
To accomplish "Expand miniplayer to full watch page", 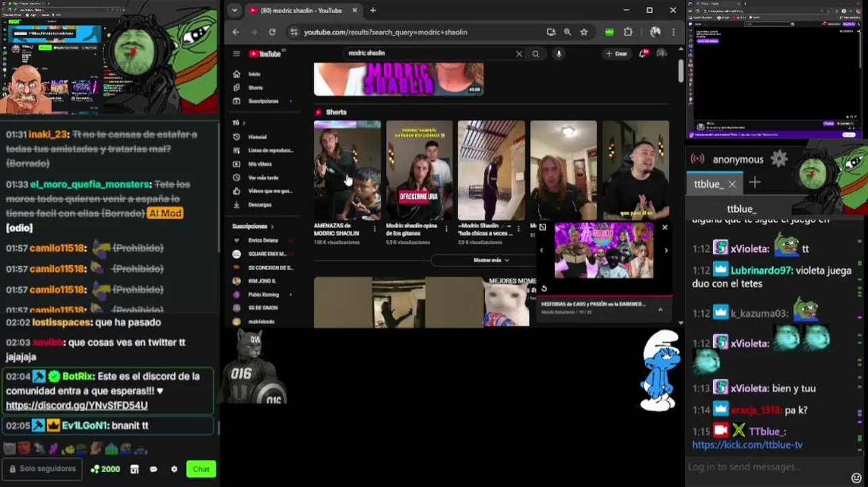I will [x=542, y=227].
